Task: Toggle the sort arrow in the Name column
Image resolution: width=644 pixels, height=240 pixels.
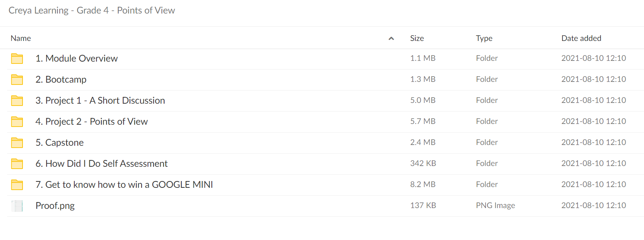Action: click(391, 38)
